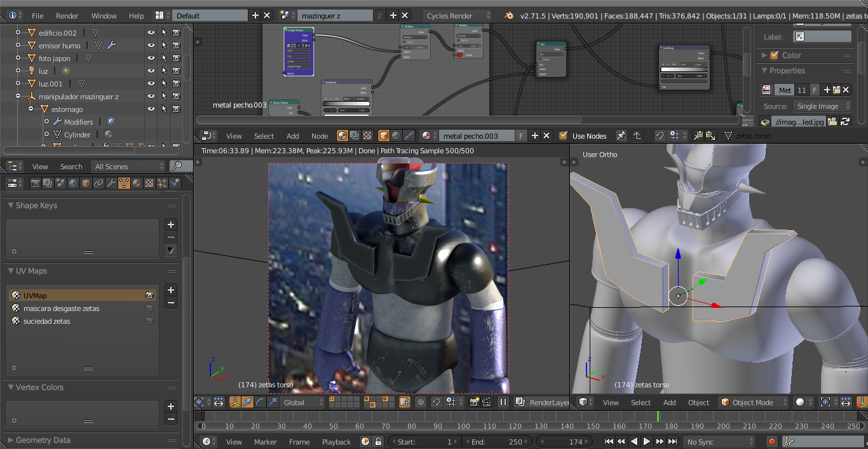
Task: Add a vertex color layer plus button
Action: coord(170,406)
